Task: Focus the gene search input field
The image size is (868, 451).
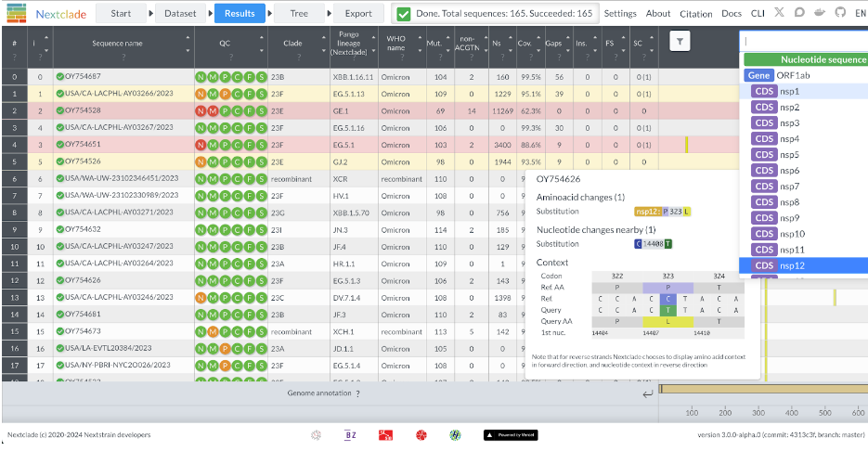Action: [x=804, y=41]
